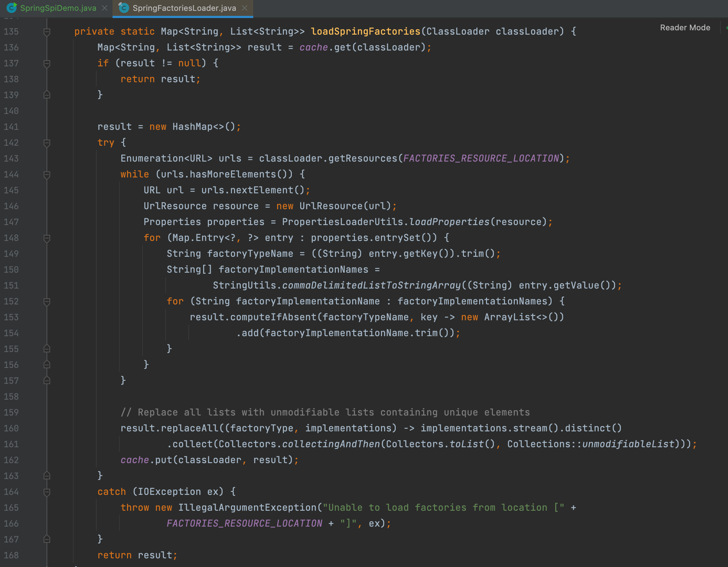Click FACTORIES_RESOURCE_LOCATION constant on line 143

(x=481, y=158)
